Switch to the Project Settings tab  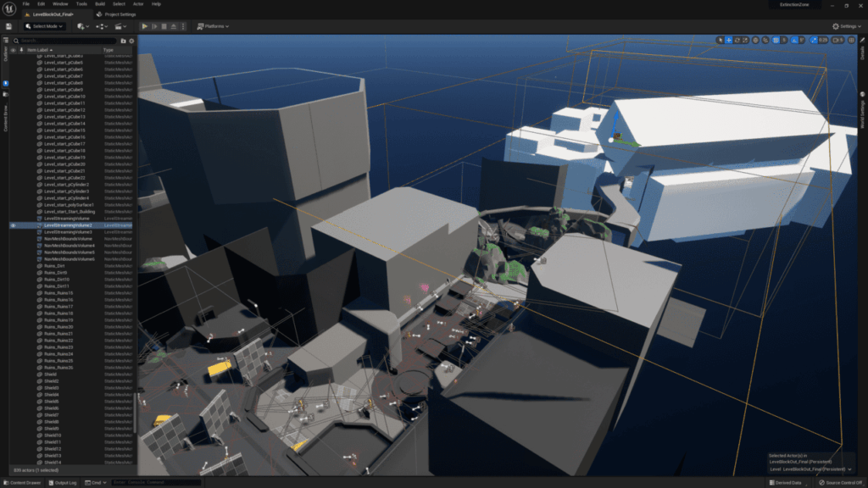tap(119, 14)
